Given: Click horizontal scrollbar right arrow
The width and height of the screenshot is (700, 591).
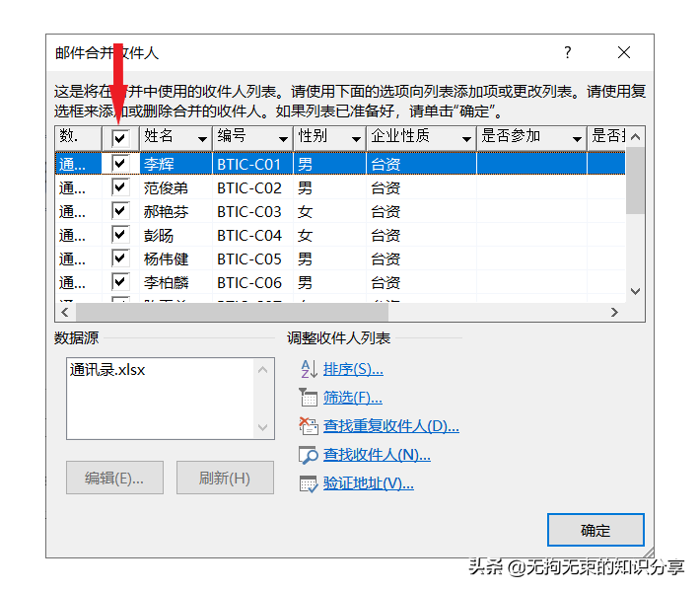Looking at the screenshot, I should [615, 312].
